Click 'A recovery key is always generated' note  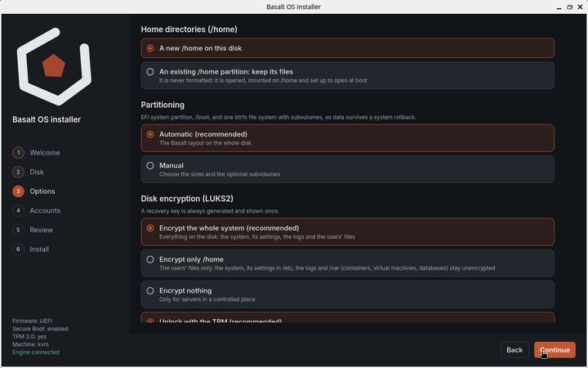click(x=210, y=211)
